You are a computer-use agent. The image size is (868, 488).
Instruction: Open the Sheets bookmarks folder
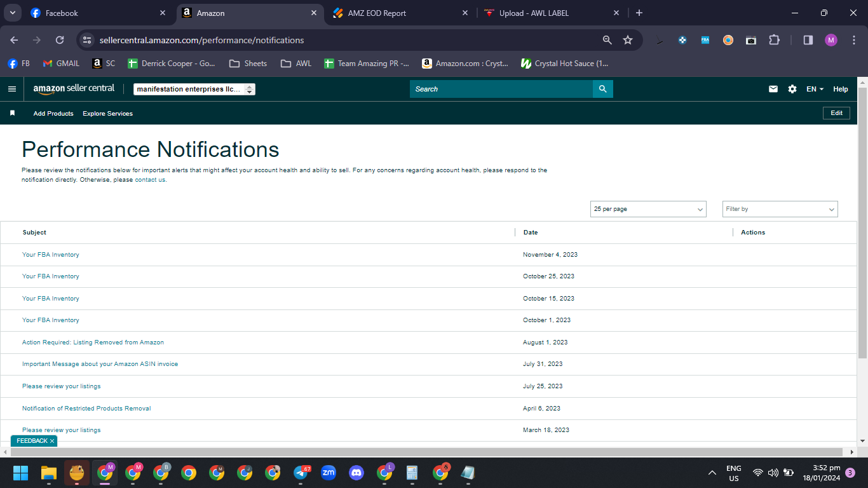tap(248, 64)
